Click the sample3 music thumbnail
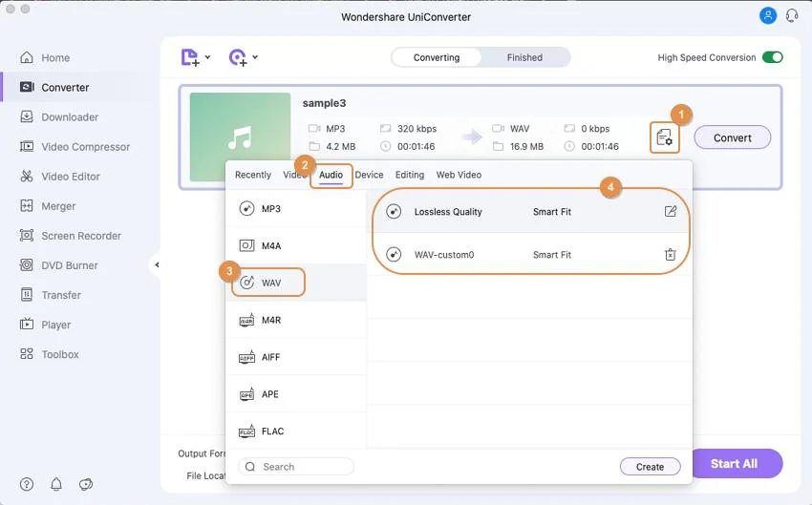 pyautogui.click(x=240, y=137)
